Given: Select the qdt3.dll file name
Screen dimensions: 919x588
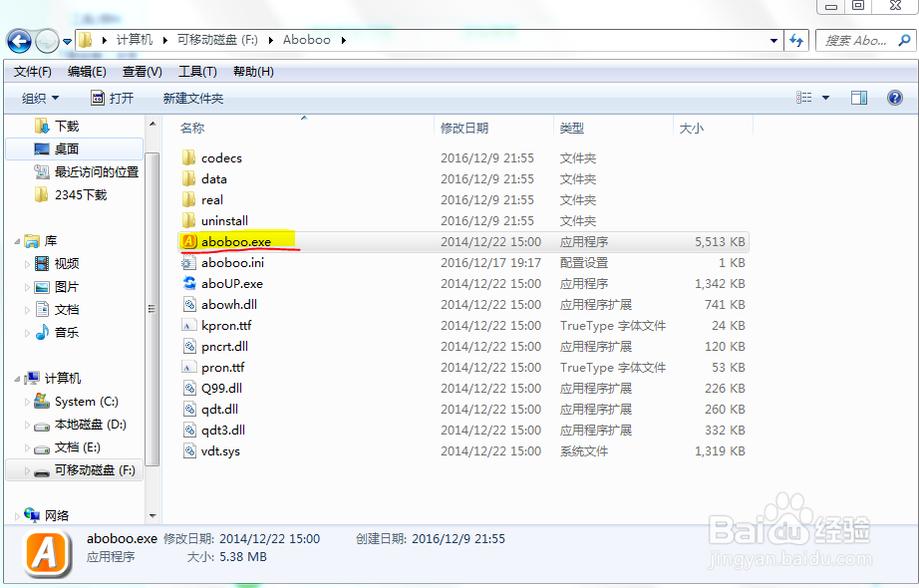Looking at the screenshot, I should click(x=223, y=431).
